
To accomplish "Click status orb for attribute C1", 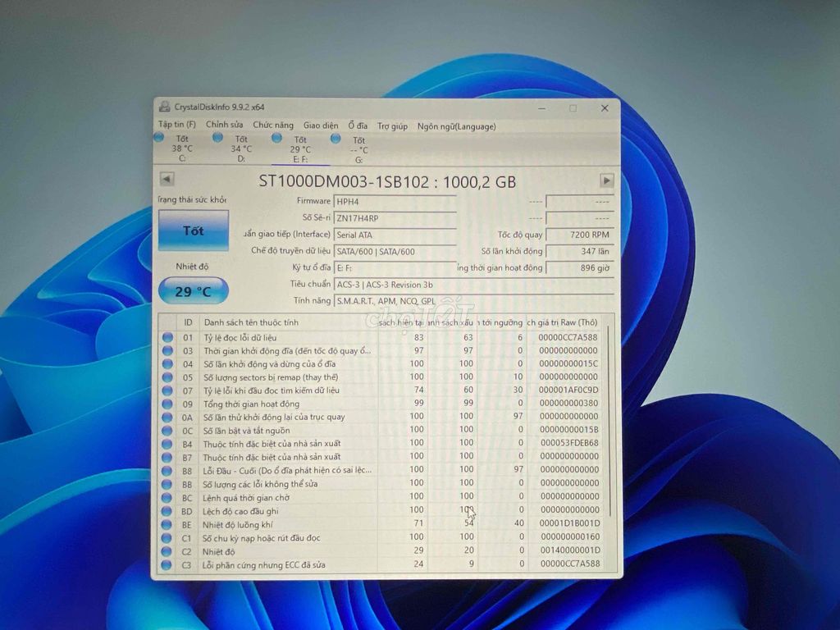I will click(166, 538).
